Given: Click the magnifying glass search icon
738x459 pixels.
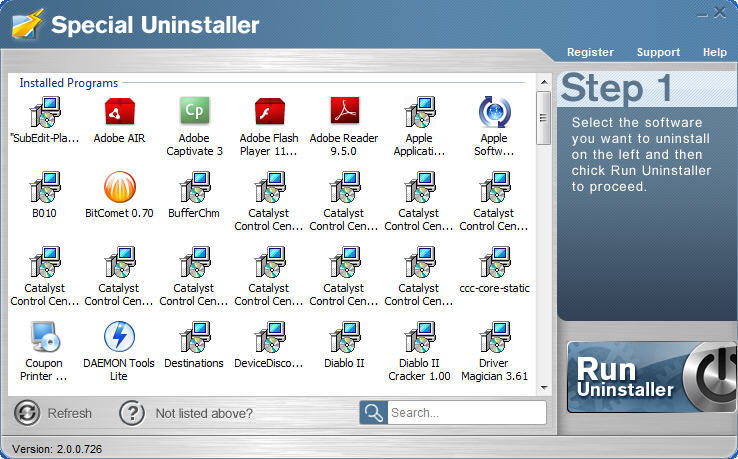Looking at the screenshot, I should point(374,413).
